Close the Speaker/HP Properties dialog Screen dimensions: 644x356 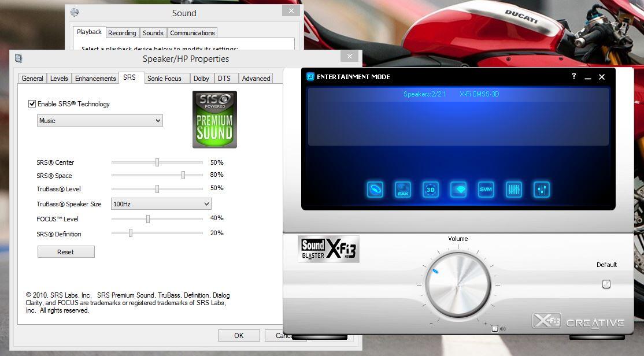click(x=350, y=57)
